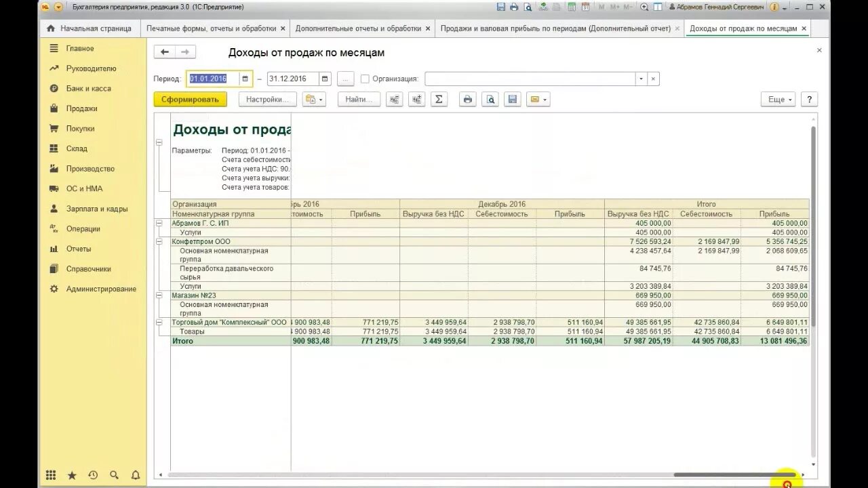Viewport: 868px width, 488px height.
Task: Open the info (i) icon in the title bar
Action: coord(774,7)
